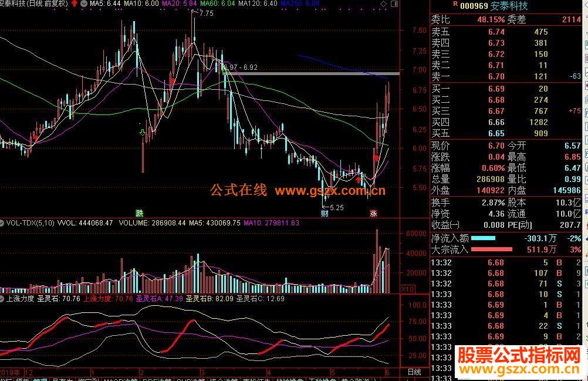Click the MA120: 6.40 label
Image resolution: width=588 pixels, height=381 pixels.
[x=258, y=4]
